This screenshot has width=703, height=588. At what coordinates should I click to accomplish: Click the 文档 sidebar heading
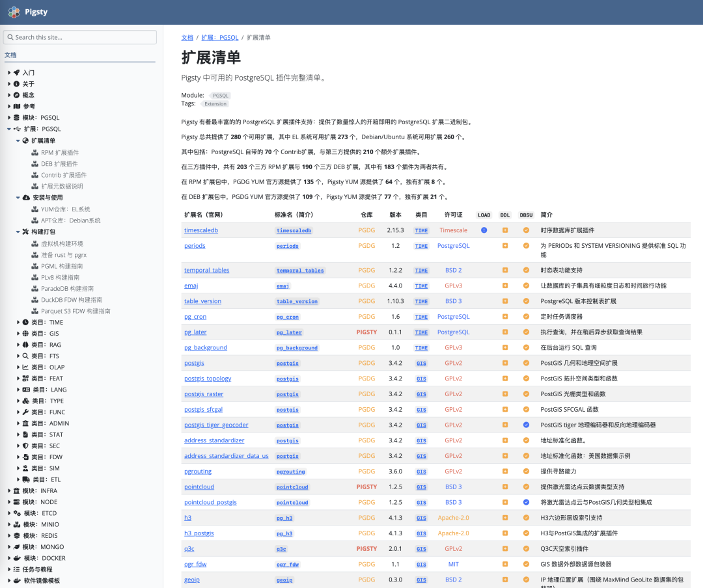pyautogui.click(x=10, y=55)
